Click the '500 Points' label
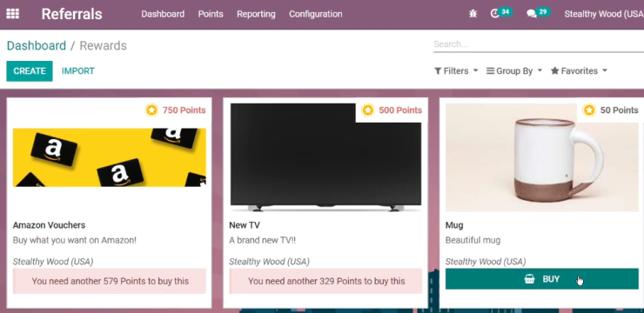This screenshot has height=313, width=644. pyautogui.click(x=400, y=110)
